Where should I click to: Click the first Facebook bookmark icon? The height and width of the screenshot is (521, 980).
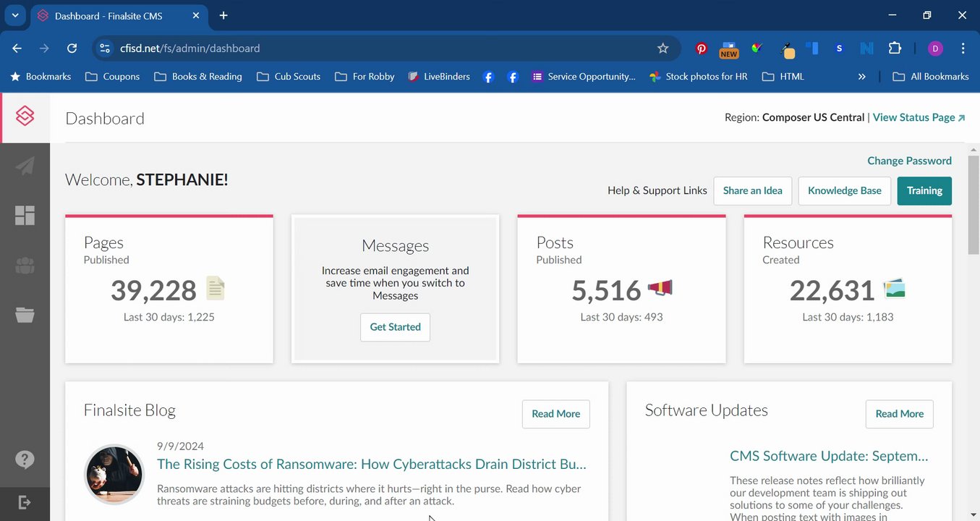click(x=488, y=77)
